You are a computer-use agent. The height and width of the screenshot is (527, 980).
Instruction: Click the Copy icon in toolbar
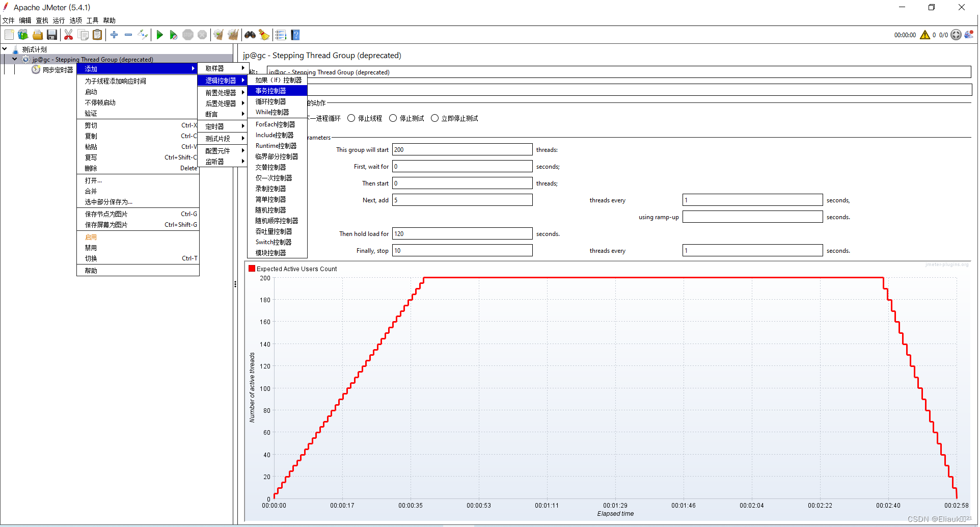tap(83, 35)
